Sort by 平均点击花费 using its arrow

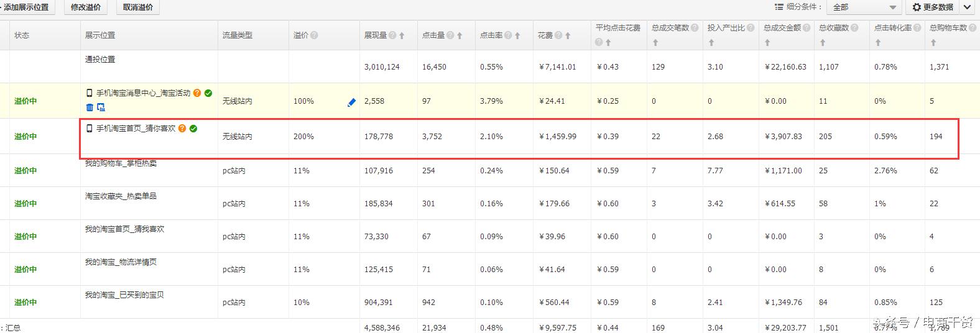[608, 43]
